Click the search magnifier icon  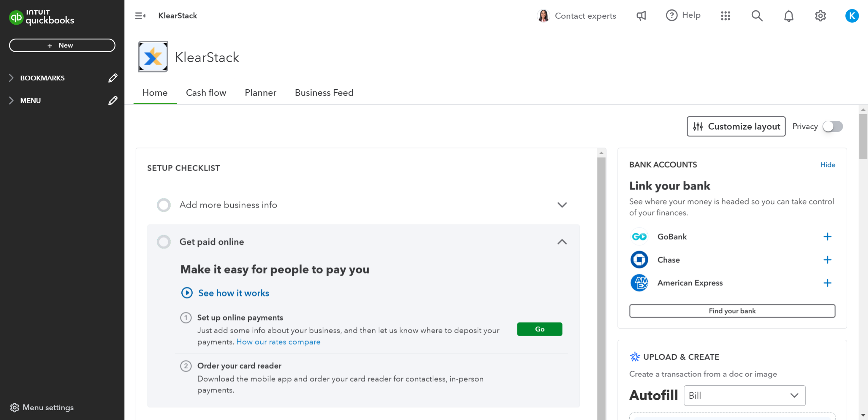point(757,16)
